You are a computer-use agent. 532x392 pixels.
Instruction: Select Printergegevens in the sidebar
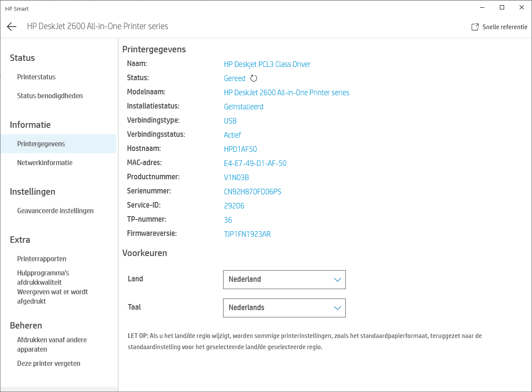(x=58, y=144)
